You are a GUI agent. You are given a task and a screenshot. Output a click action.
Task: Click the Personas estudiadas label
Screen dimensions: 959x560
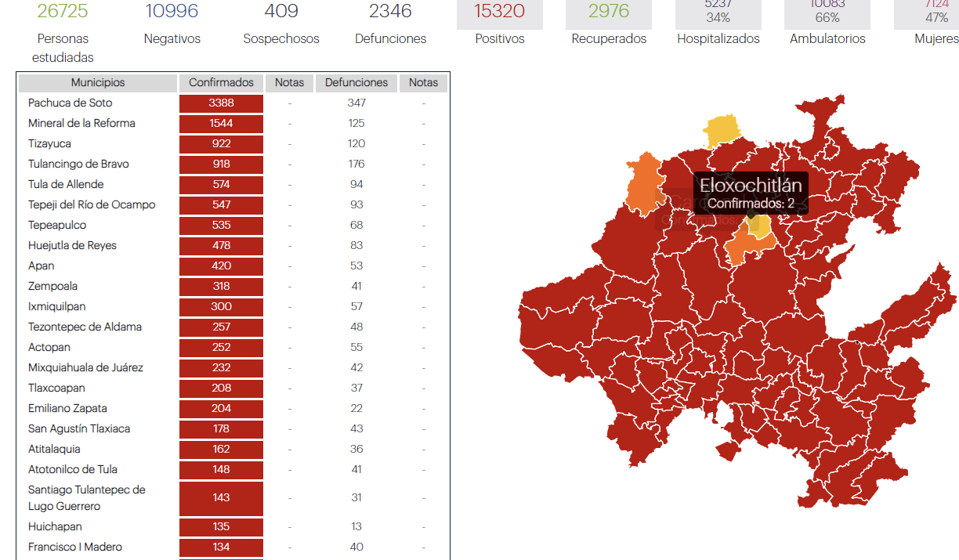pyautogui.click(x=63, y=48)
